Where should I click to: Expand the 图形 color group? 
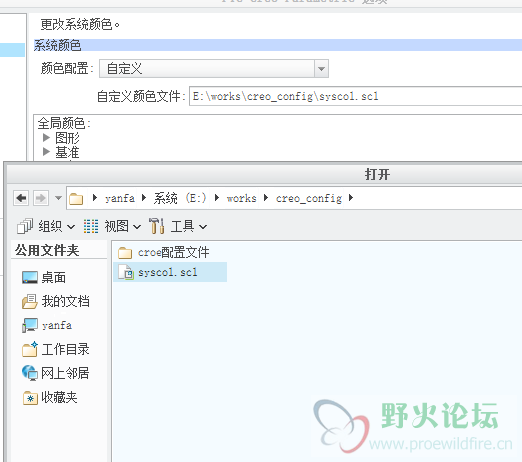46,137
